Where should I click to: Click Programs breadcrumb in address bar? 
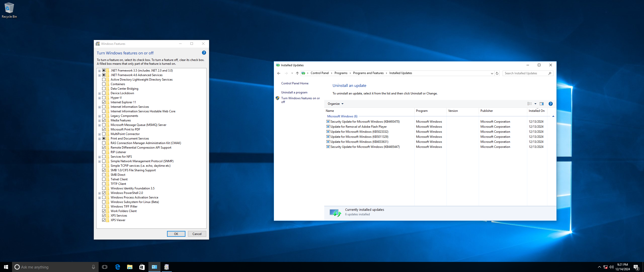(x=341, y=73)
